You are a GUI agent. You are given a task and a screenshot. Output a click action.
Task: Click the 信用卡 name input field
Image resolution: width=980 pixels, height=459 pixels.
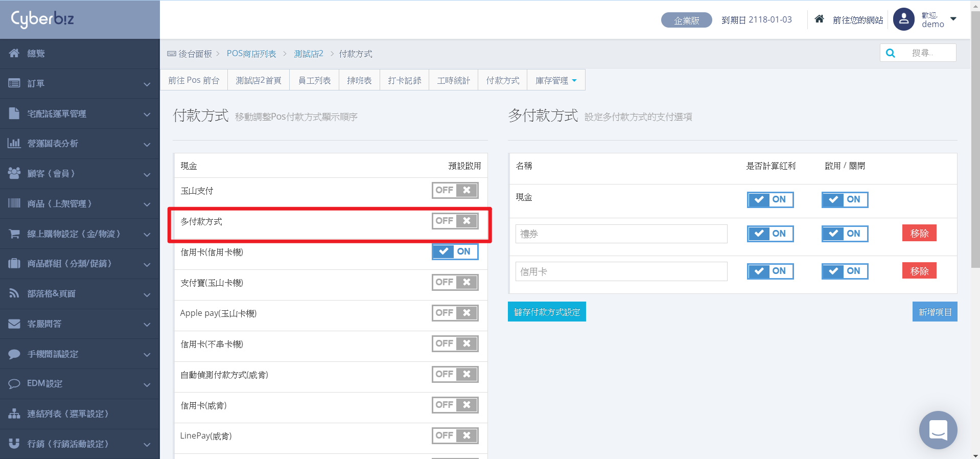(x=621, y=271)
